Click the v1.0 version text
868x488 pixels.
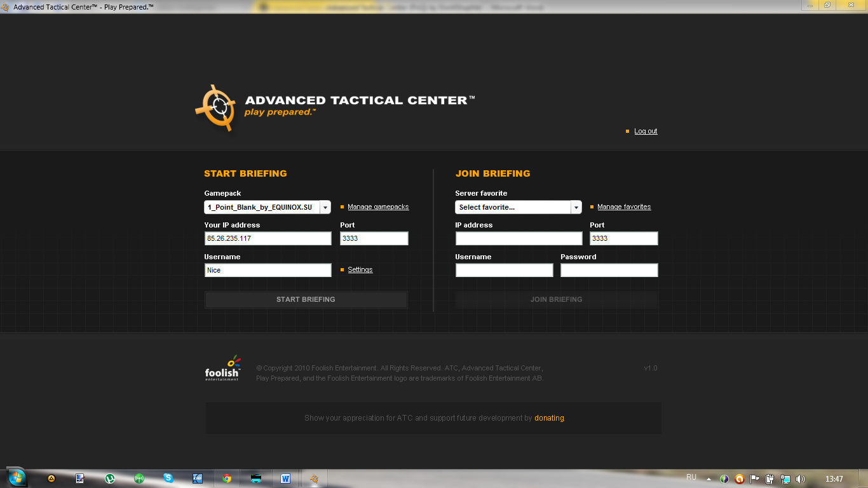pyautogui.click(x=651, y=368)
